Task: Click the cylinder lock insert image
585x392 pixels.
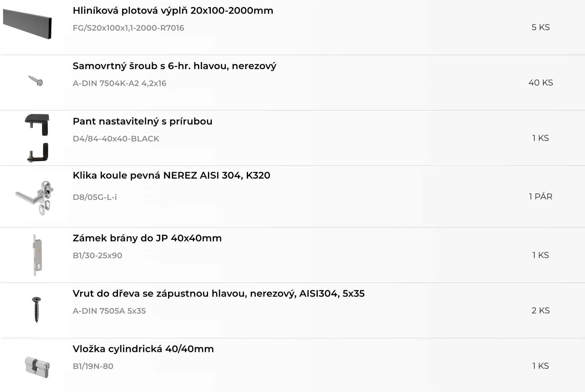Action: coord(37,367)
